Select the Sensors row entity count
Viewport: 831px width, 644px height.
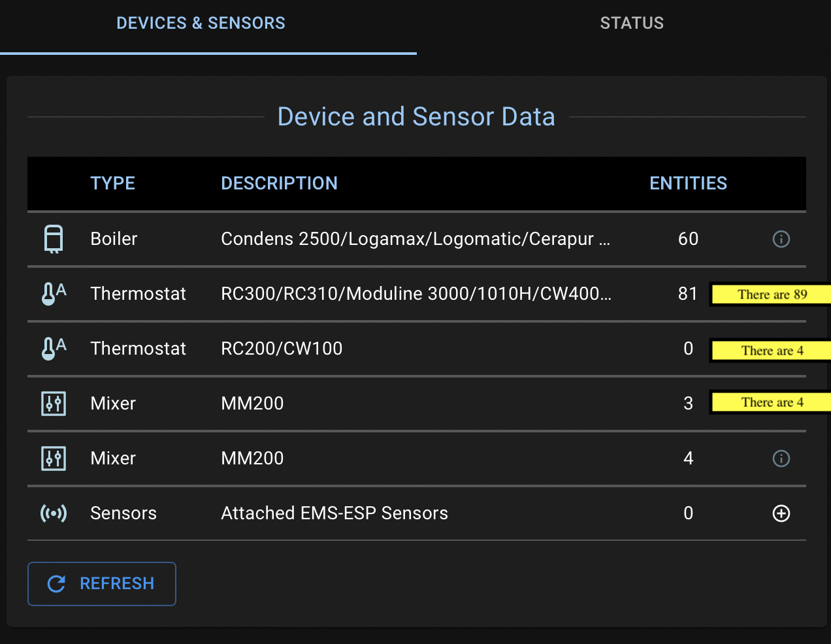(x=688, y=513)
